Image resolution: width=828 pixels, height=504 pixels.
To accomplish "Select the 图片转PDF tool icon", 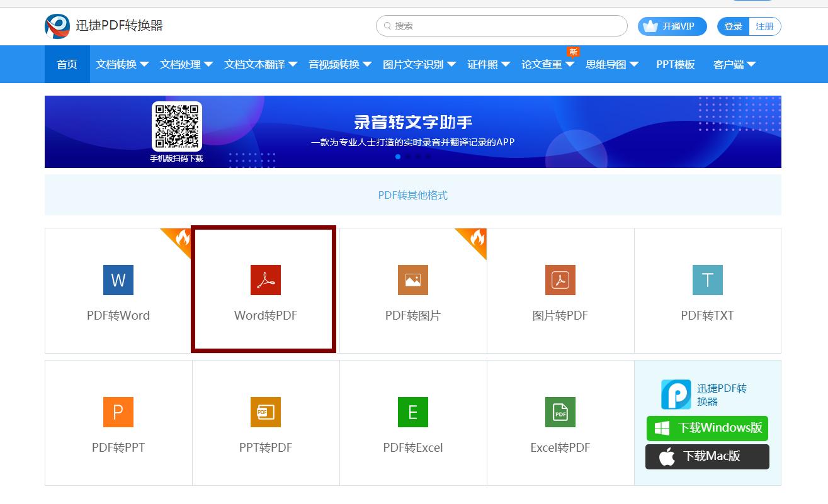I will pyautogui.click(x=560, y=280).
